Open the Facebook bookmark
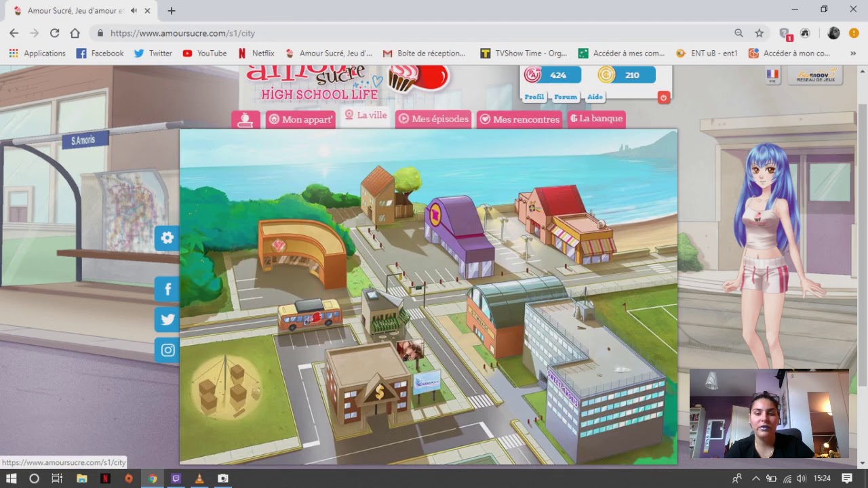This screenshot has height=488, width=868. (x=100, y=53)
